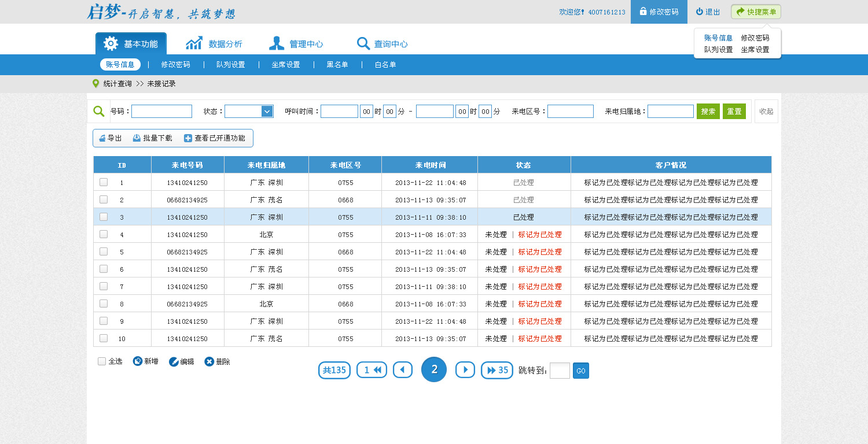Click the green arrow in 快捷菜单
This screenshot has height=444, width=868.
(x=740, y=12)
